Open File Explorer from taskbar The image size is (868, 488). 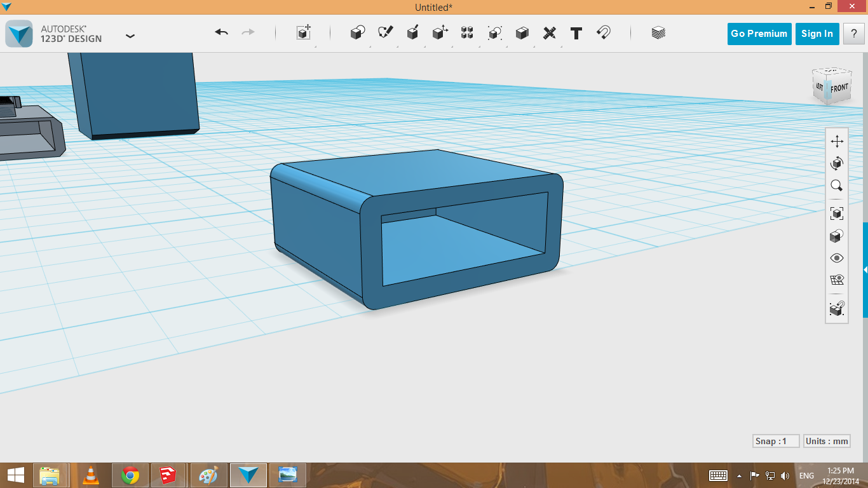50,475
